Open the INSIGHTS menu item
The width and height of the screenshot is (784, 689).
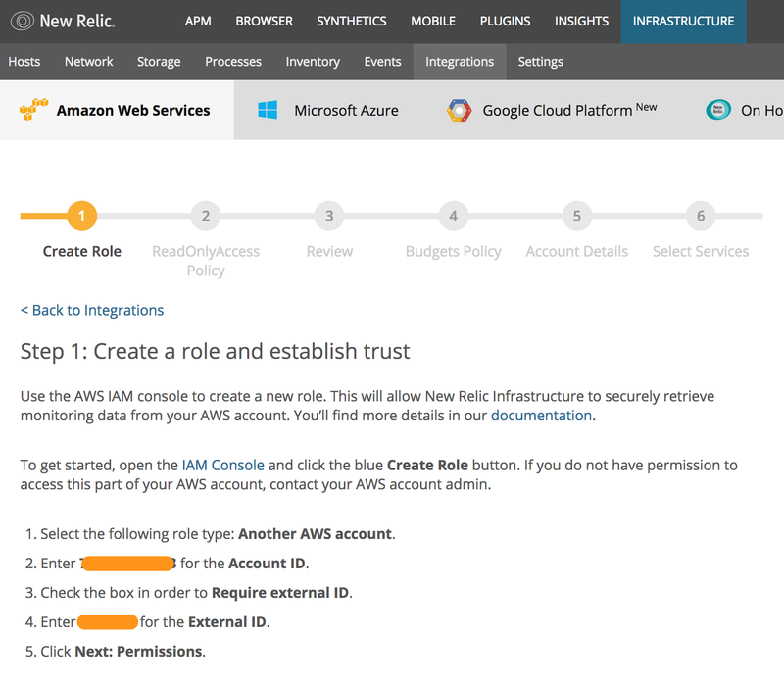581,21
